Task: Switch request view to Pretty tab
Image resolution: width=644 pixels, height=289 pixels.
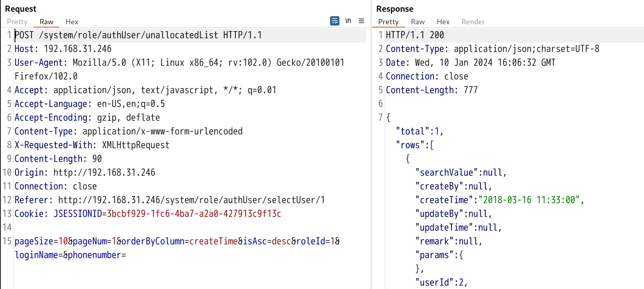Action: pos(17,22)
